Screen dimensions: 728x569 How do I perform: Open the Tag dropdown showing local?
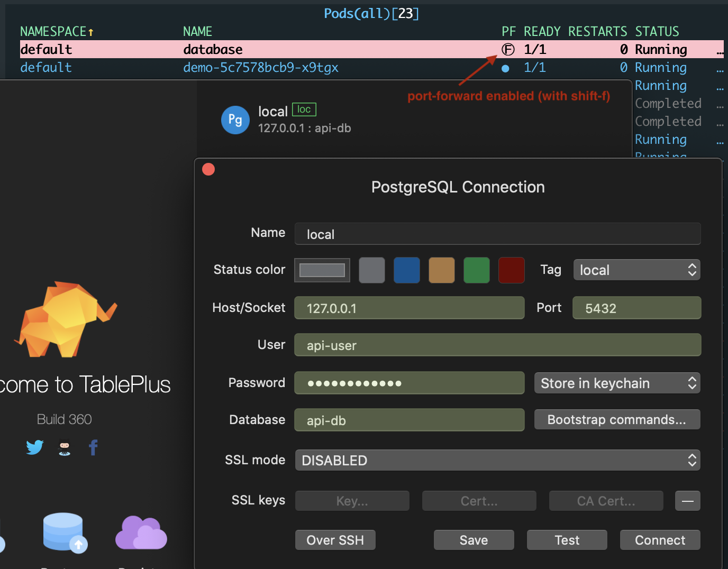[637, 270]
